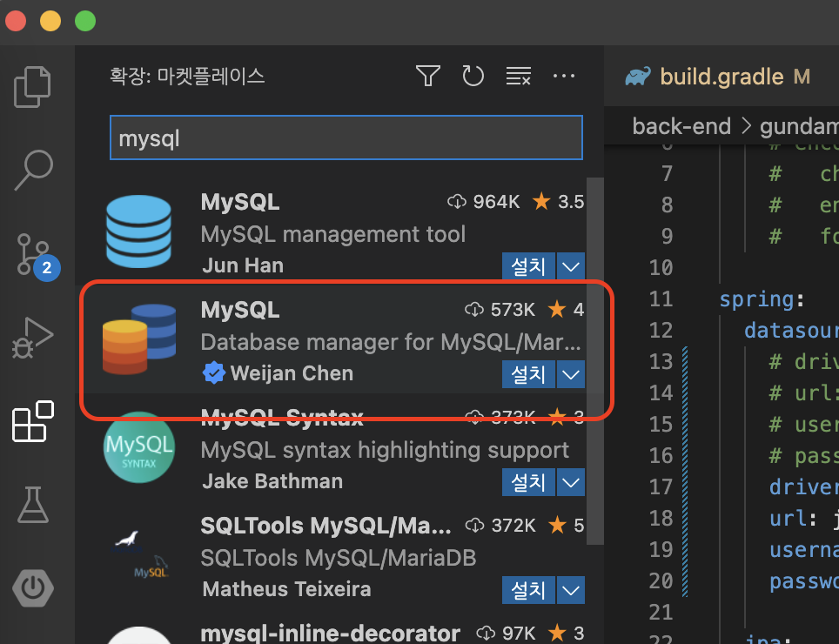Expand install options for Jun Han MySQL
Screen dimensions: 839x644
point(571,265)
